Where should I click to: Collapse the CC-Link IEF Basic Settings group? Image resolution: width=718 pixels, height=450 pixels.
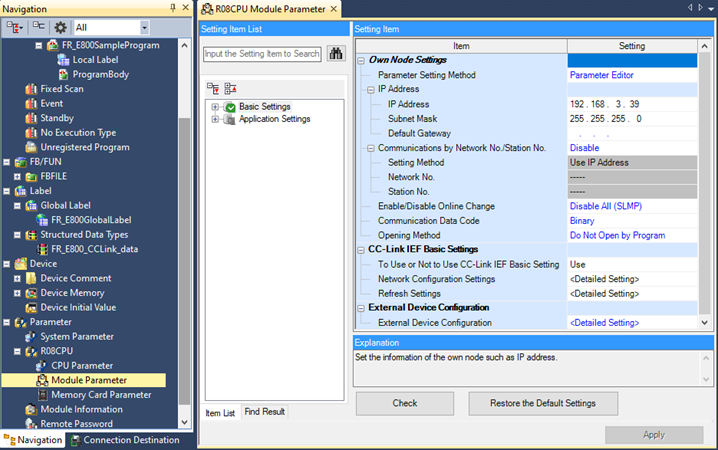point(361,250)
